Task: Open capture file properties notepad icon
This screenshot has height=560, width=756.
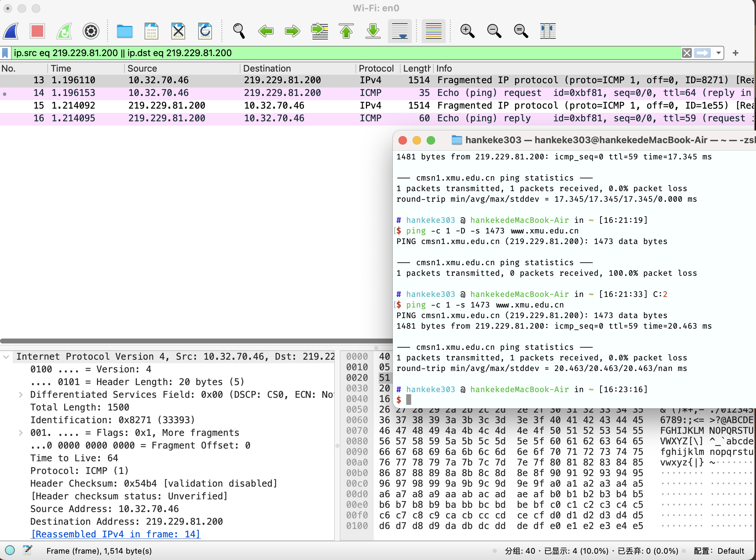Action: pyautogui.click(x=28, y=550)
